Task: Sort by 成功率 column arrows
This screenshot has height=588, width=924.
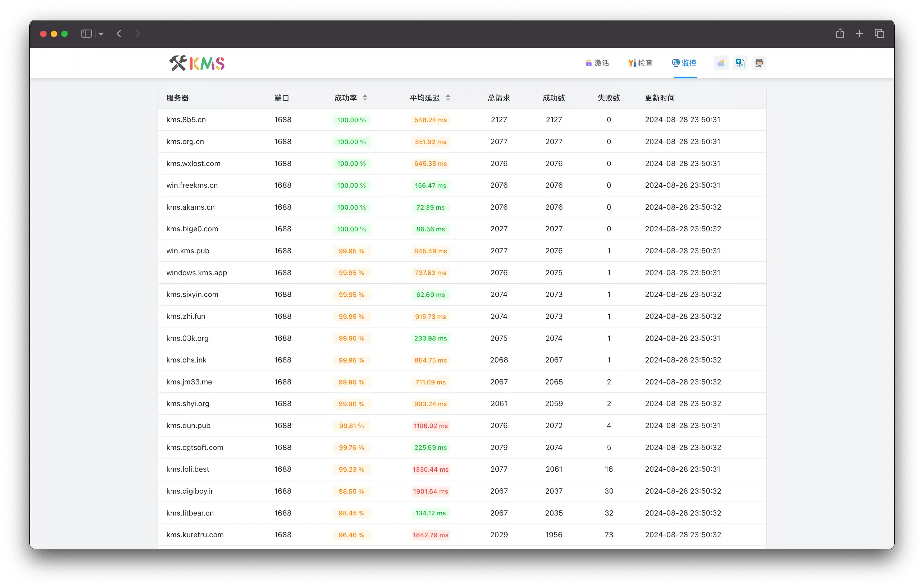Action: click(x=364, y=98)
